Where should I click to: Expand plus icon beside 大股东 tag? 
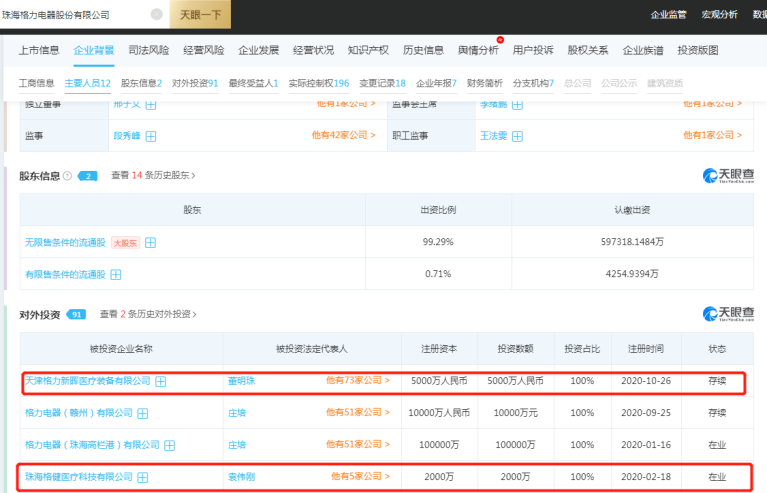[x=150, y=243]
